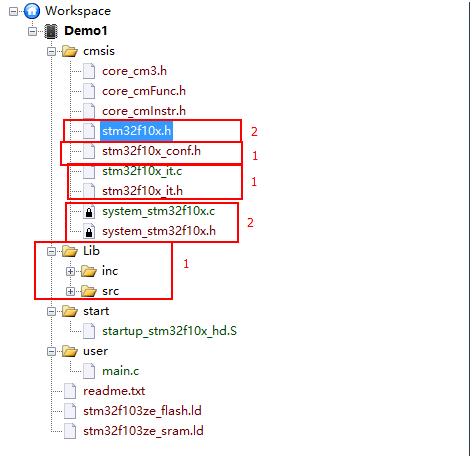Select the stm32f103ze_flash.ld linker script

point(142,411)
